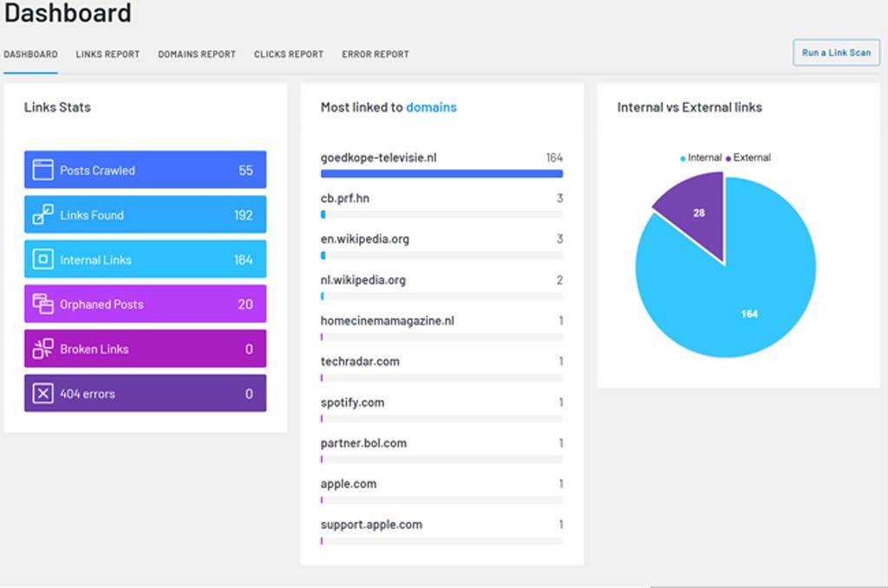Click the goedkope-televisie.nl progress bar
The width and height of the screenshot is (888, 588).
[441, 173]
